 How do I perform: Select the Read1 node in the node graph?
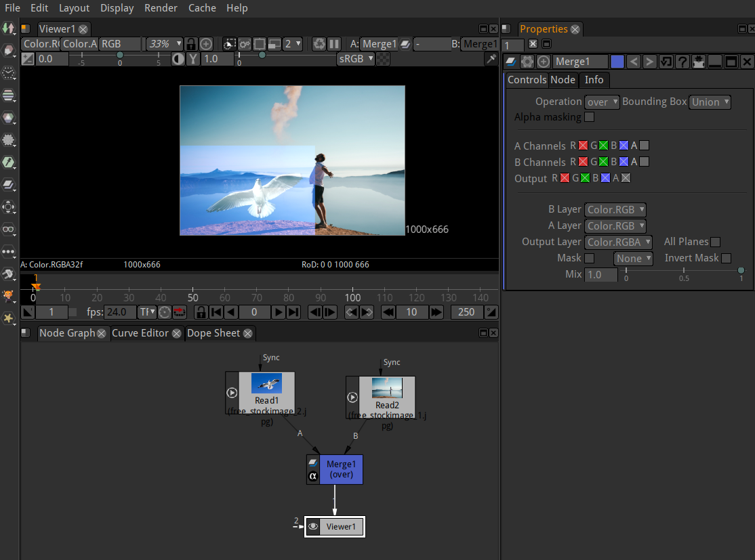[x=266, y=393]
